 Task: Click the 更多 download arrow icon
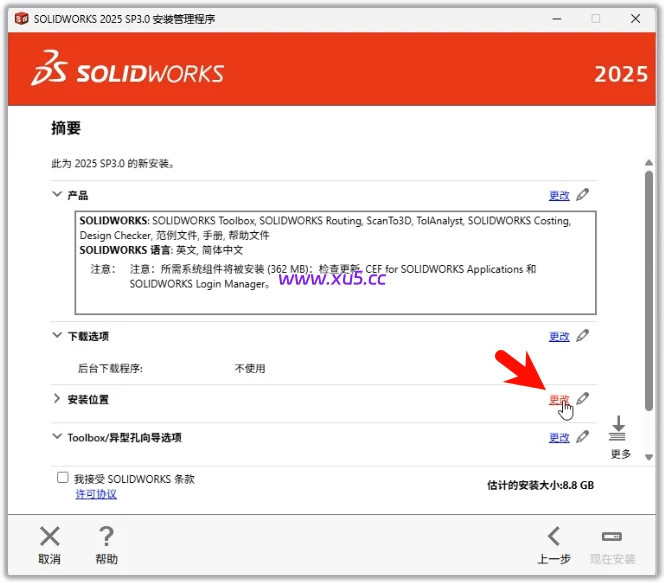pyautogui.click(x=617, y=430)
